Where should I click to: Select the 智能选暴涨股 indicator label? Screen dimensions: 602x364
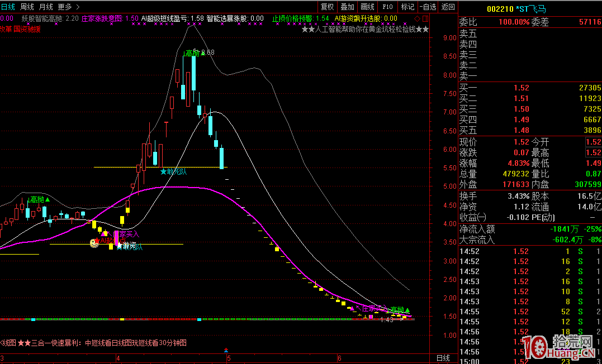point(235,18)
